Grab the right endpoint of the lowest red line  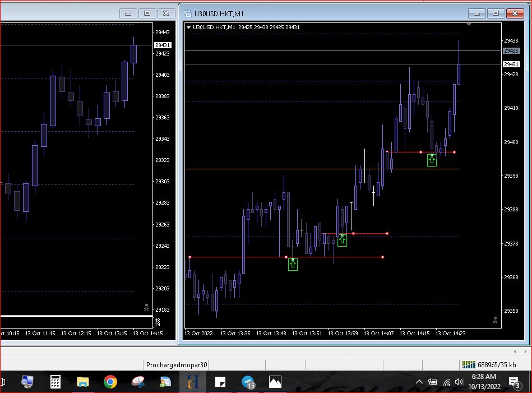pos(383,257)
